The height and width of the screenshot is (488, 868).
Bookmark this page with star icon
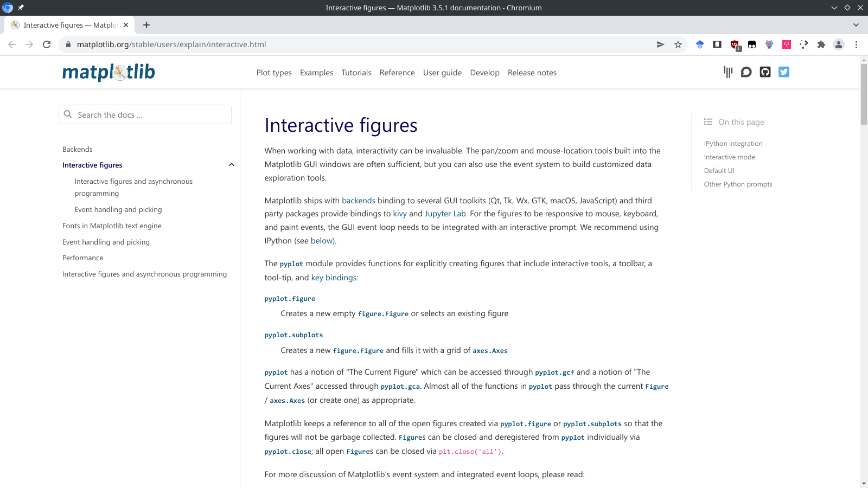click(678, 44)
